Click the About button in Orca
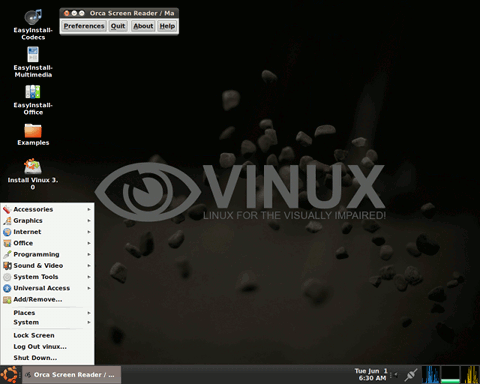Image resolution: width=480 pixels, height=384 pixels. coord(143,26)
